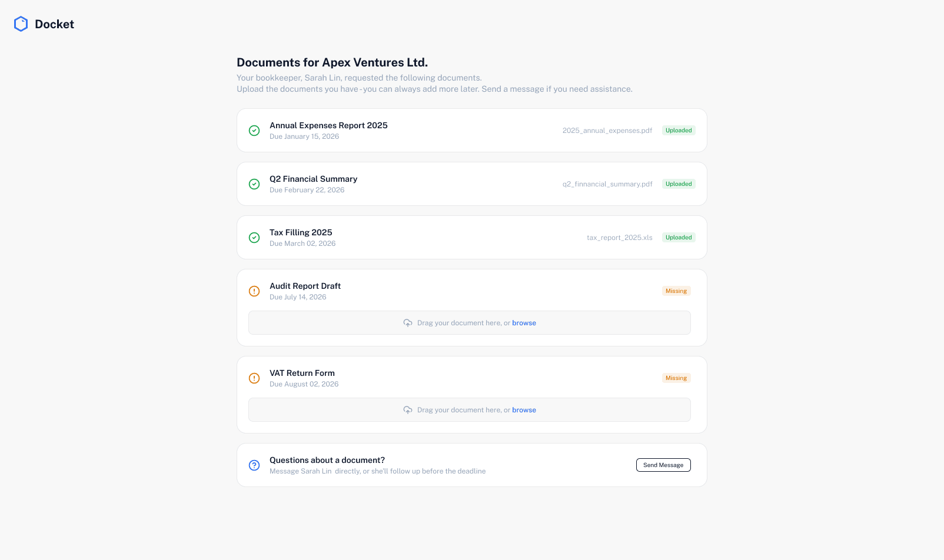Viewport: 944px width, 560px height.
Task: Click the blue question mark icon
Action: point(254,465)
